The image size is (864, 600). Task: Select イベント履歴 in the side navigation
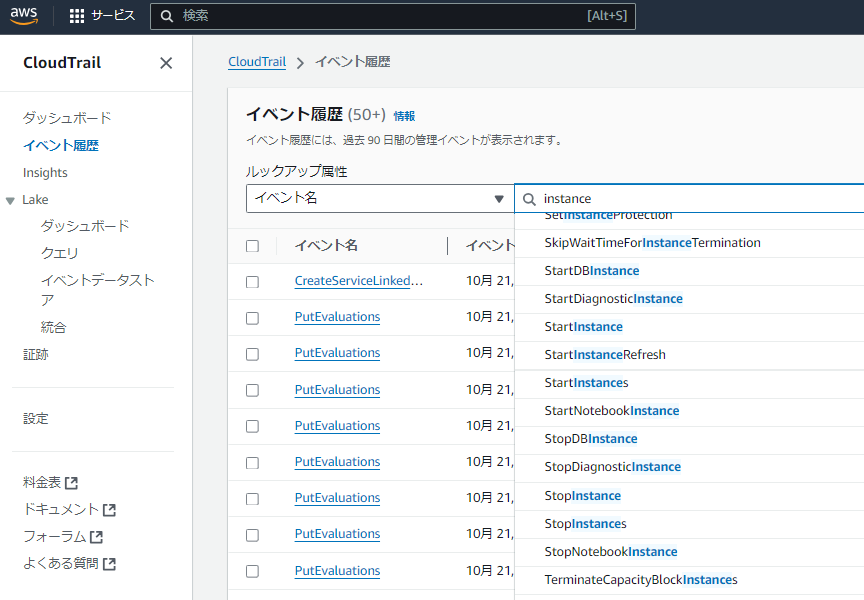coord(61,145)
